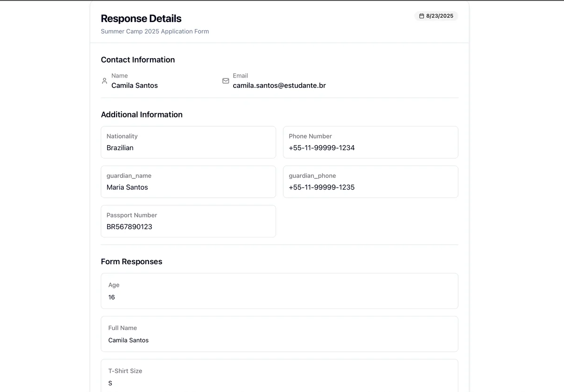Viewport: 564px width, 392px height.
Task: Click the calendar icon in date badge
Action: click(x=422, y=16)
